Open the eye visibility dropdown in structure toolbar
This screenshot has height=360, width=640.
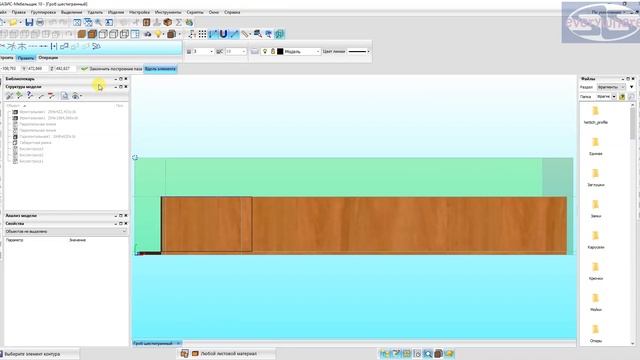(x=77, y=96)
